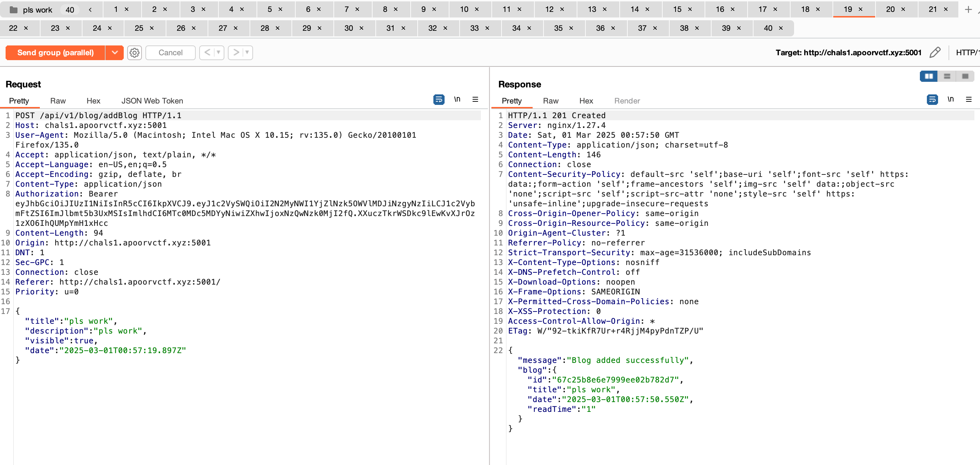980x465 pixels.
Task: Click the "readTime":"1" response line
Action: coord(561,409)
